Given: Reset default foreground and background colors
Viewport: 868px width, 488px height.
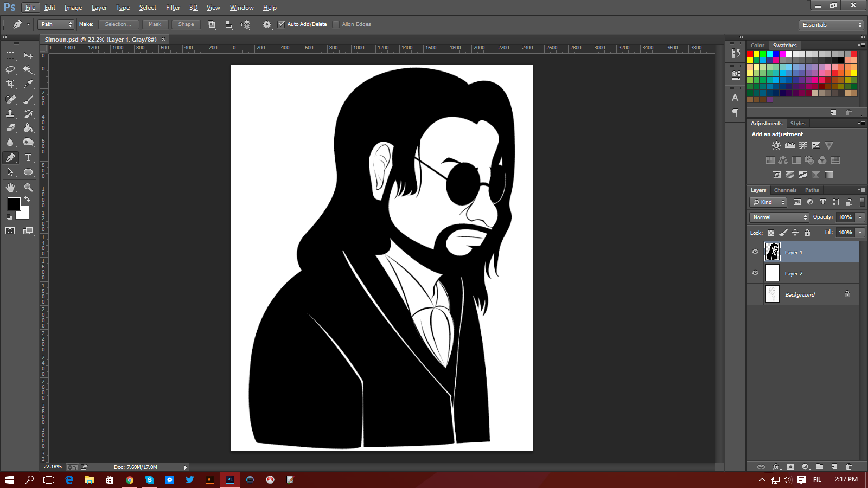Looking at the screenshot, I should (9, 217).
